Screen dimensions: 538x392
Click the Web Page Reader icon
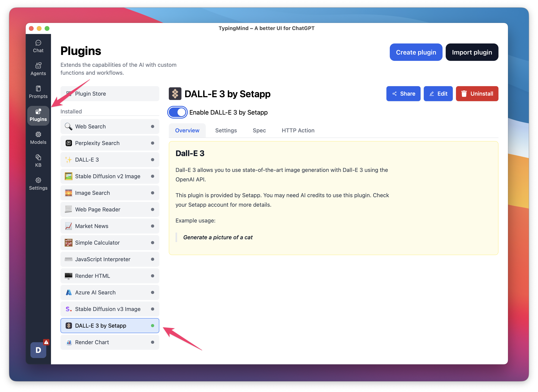[x=69, y=209]
